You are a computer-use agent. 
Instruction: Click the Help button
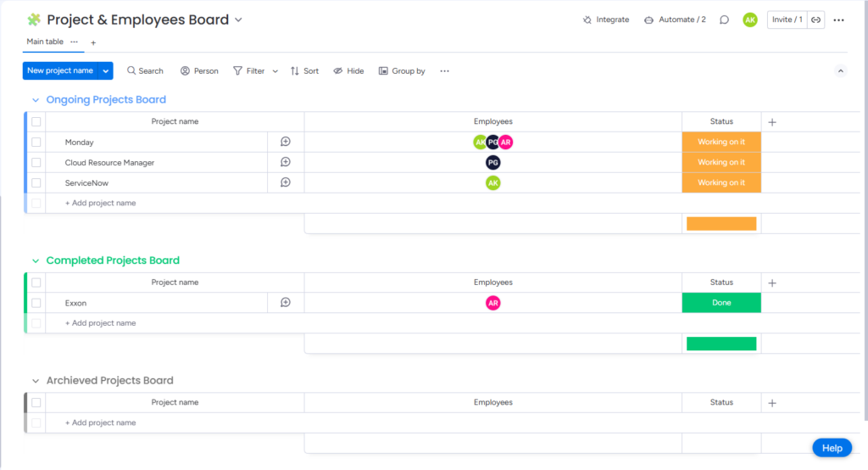(832, 448)
